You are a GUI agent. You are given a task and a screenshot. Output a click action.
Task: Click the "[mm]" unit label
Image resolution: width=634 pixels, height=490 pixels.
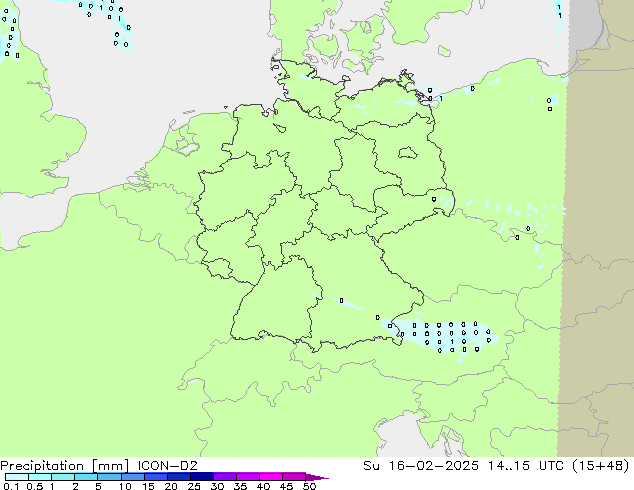(x=110, y=466)
